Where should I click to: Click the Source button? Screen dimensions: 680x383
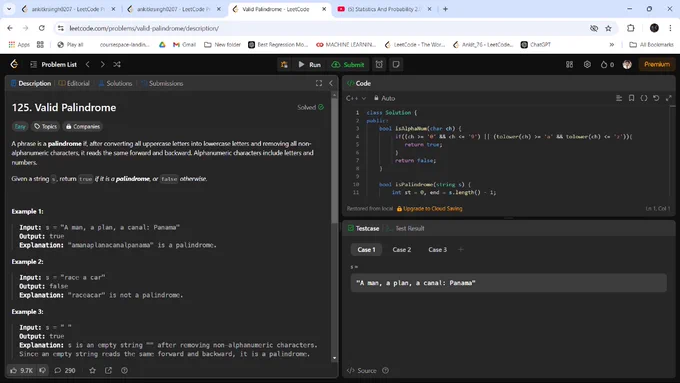point(362,370)
